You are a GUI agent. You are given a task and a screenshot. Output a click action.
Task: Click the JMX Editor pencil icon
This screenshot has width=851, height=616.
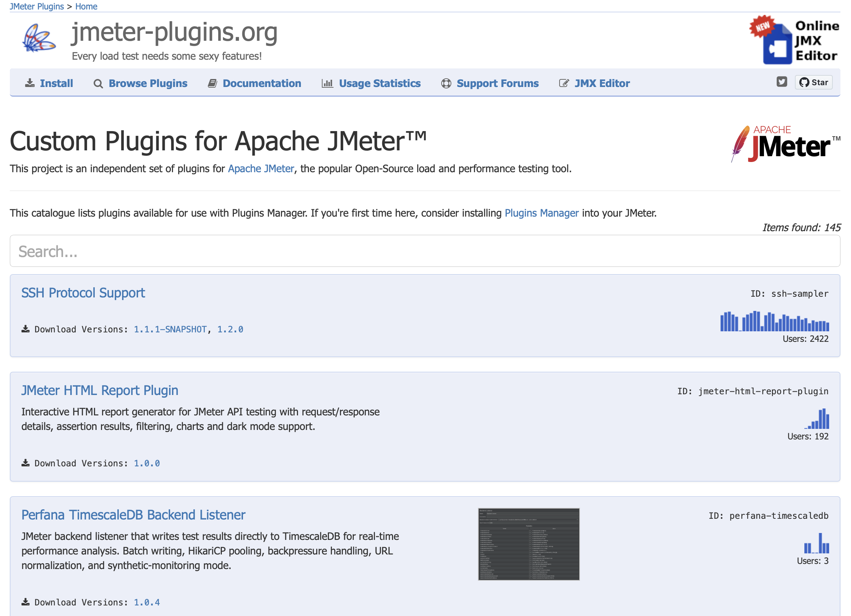[x=564, y=83]
